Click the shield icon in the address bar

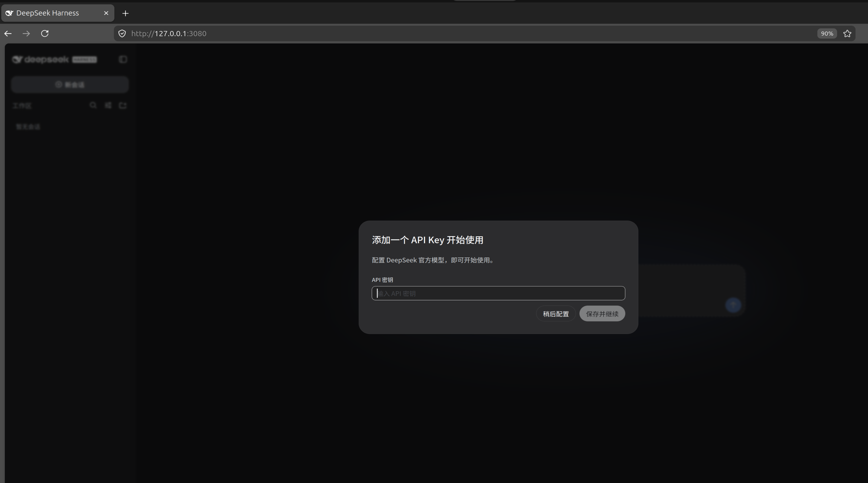click(122, 33)
